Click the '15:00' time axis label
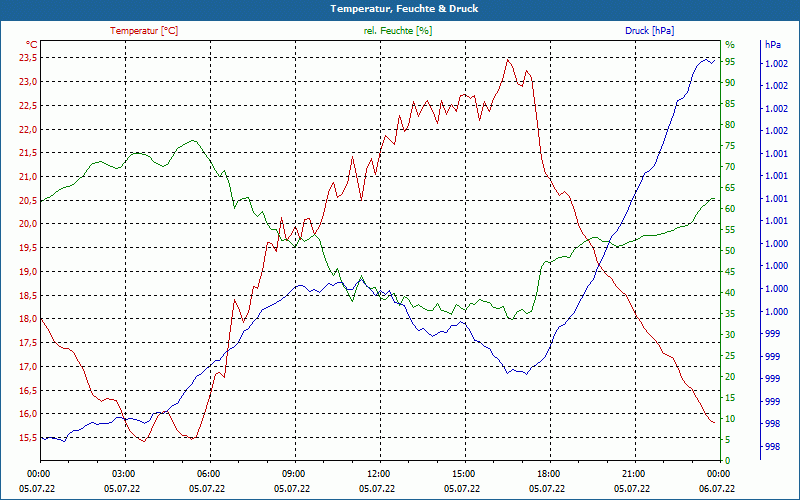800x500 pixels. [x=462, y=473]
